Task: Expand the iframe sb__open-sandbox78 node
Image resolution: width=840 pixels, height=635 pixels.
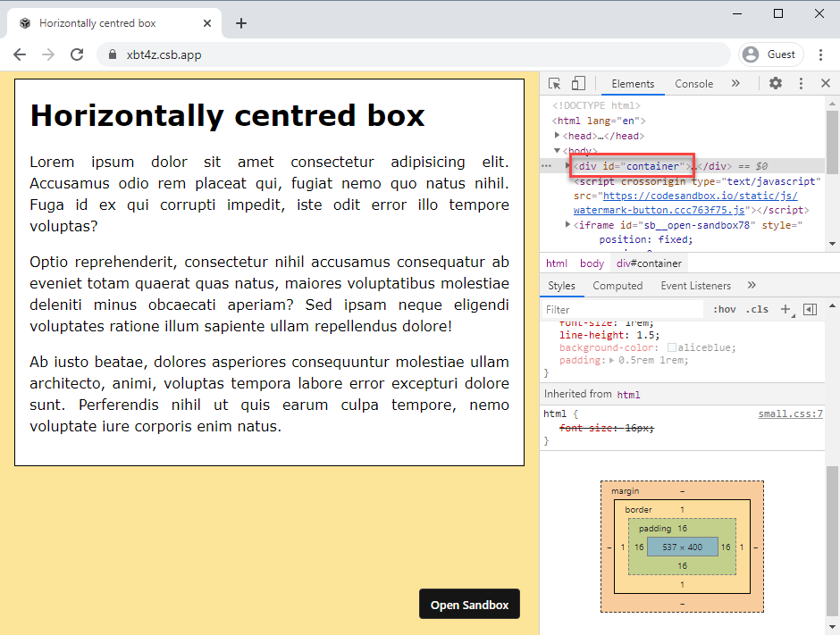Action: pyautogui.click(x=568, y=225)
